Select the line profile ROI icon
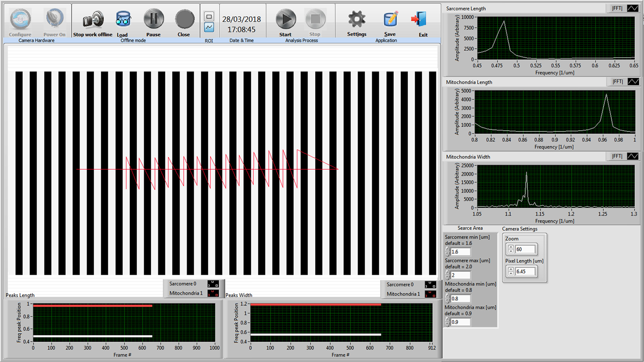 point(209,27)
